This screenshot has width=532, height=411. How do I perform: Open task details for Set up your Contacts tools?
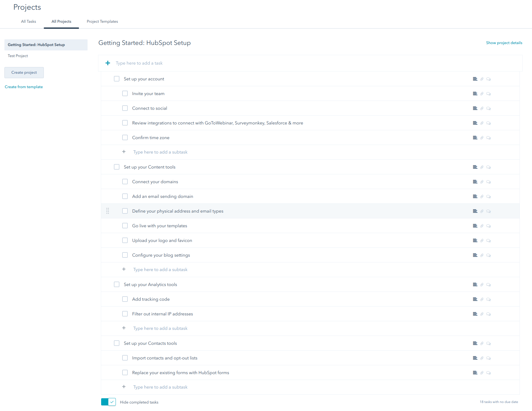pyautogui.click(x=475, y=343)
